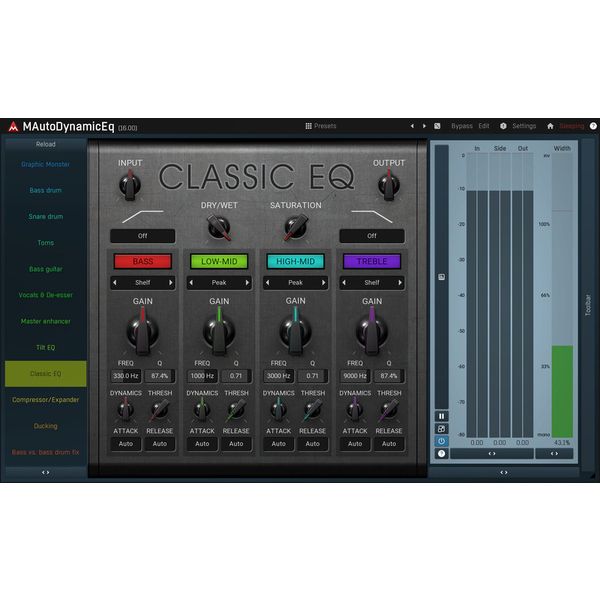Click Treble band Release Auto button
This screenshot has width=600, height=600.
389,444
